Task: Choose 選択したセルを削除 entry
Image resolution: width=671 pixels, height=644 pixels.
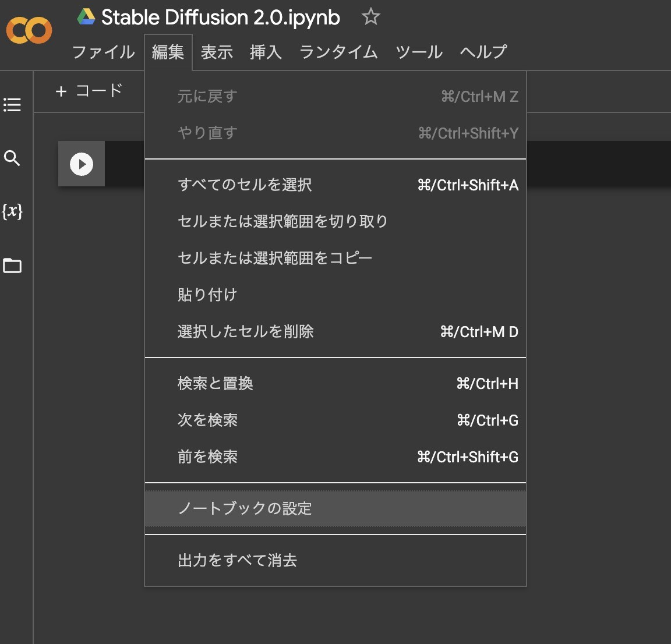Action: [x=335, y=332]
